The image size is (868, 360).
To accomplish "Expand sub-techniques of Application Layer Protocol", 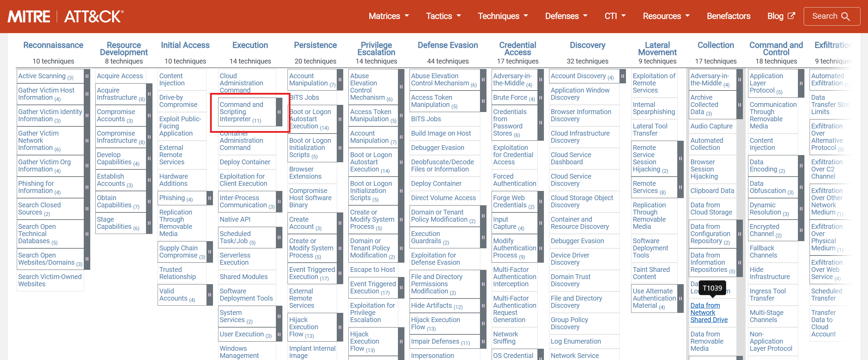I will pyautogui.click(x=801, y=83).
